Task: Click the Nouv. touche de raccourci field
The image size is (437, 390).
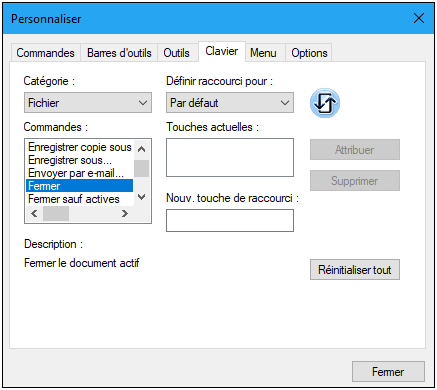Action: pyautogui.click(x=230, y=220)
